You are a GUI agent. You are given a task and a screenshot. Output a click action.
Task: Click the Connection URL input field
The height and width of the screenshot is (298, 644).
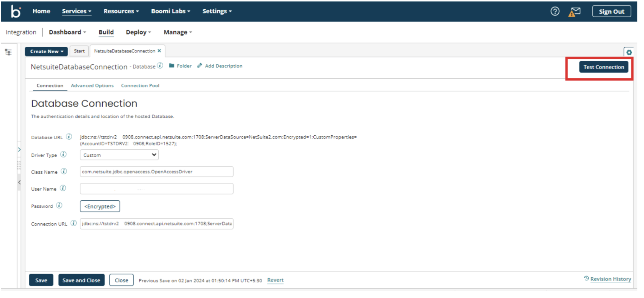[x=157, y=224]
